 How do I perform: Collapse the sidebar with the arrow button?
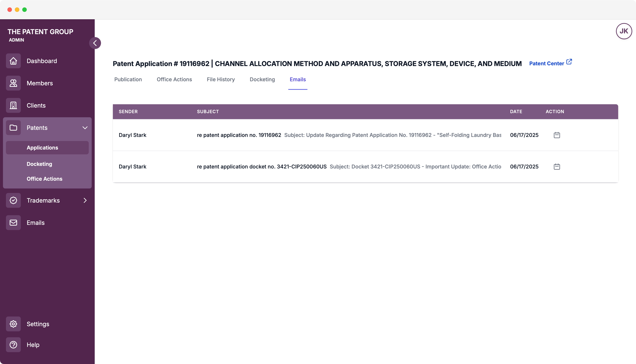click(95, 43)
